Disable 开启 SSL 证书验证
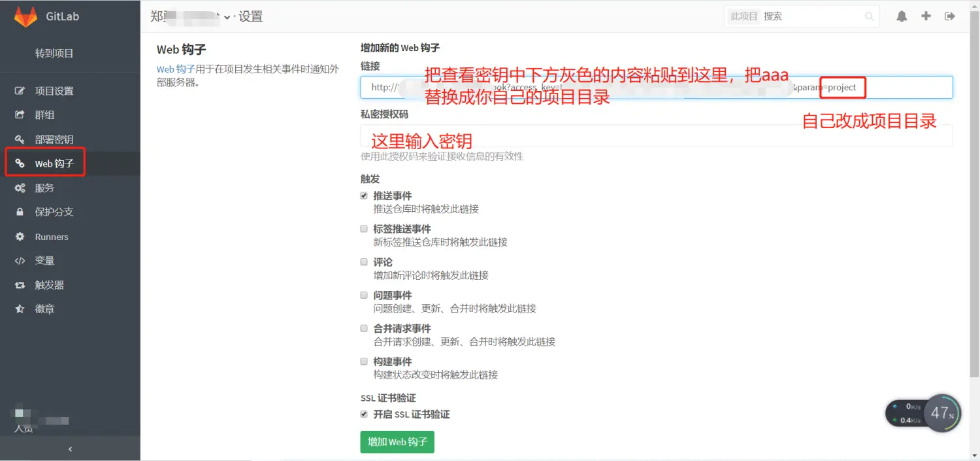This screenshot has height=461, width=980. (364, 413)
